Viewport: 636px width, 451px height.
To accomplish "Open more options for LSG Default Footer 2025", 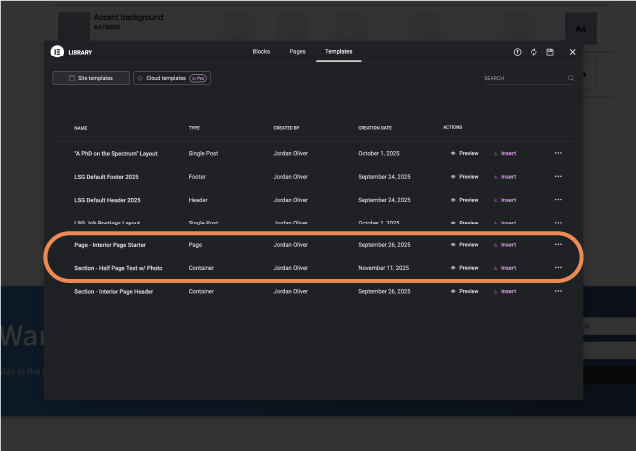I will click(x=558, y=177).
